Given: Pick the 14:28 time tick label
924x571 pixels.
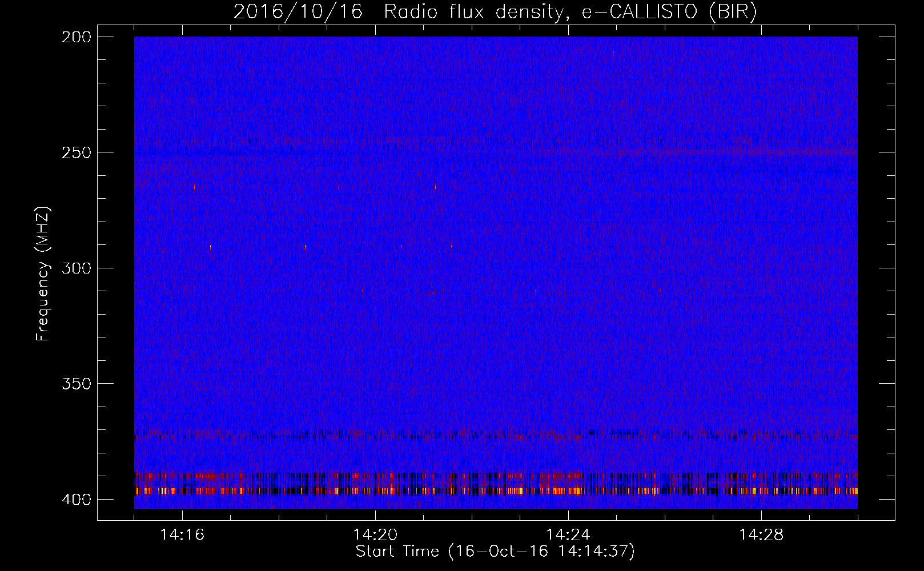Looking at the screenshot, I should pyautogui.click(x=761, y=534).
